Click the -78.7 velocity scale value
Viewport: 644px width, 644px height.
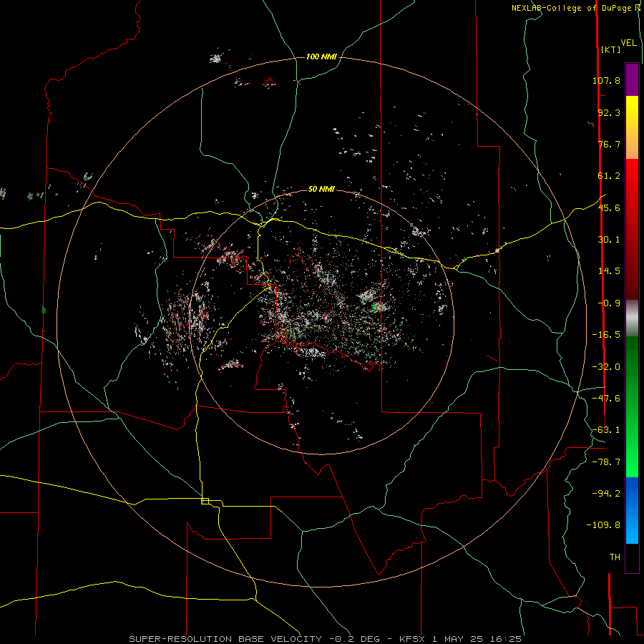pos(606,462)
